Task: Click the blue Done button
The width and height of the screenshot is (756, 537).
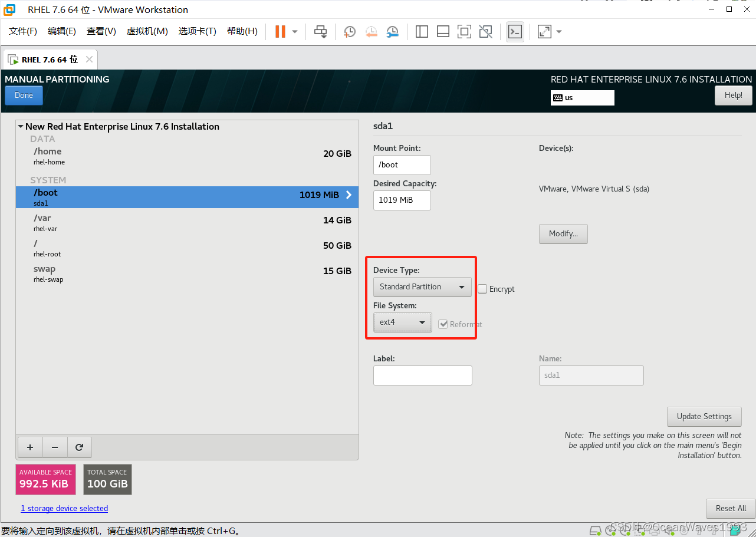Action: click(24, 95)
